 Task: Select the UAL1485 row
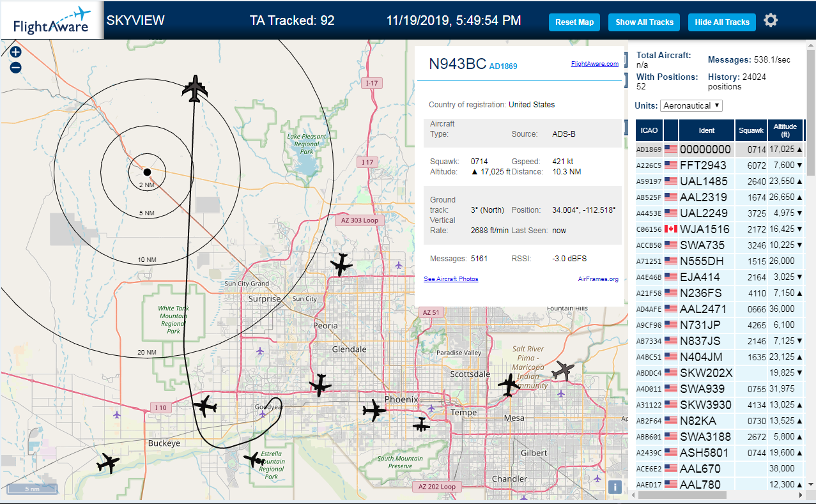[719, 181]
